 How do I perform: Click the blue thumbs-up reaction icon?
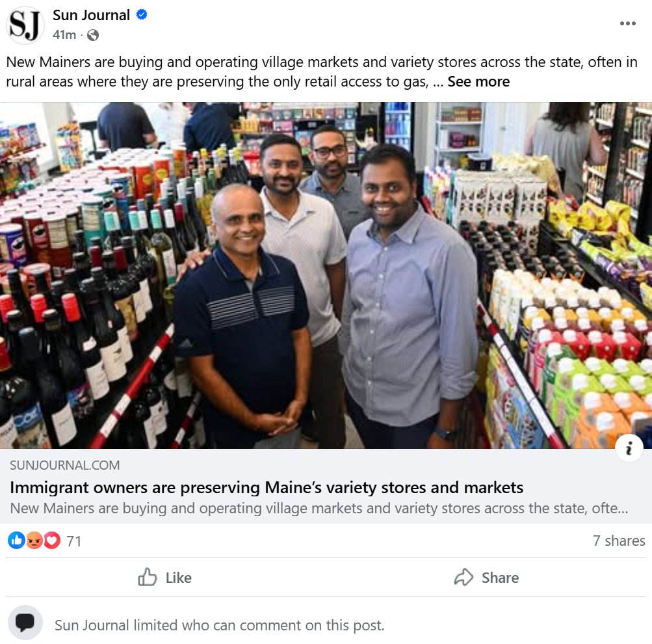click(x=17, y=541)
